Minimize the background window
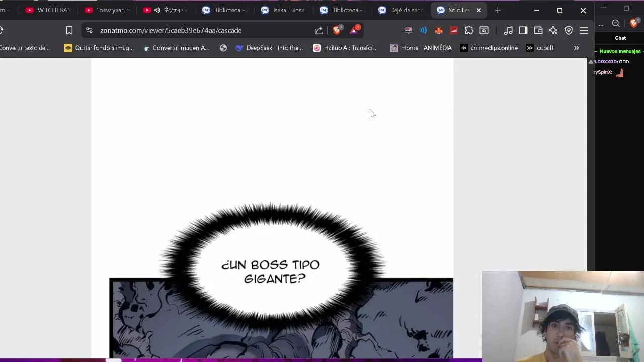This screenshot has width=644, height=362. (x=603, y=8)
